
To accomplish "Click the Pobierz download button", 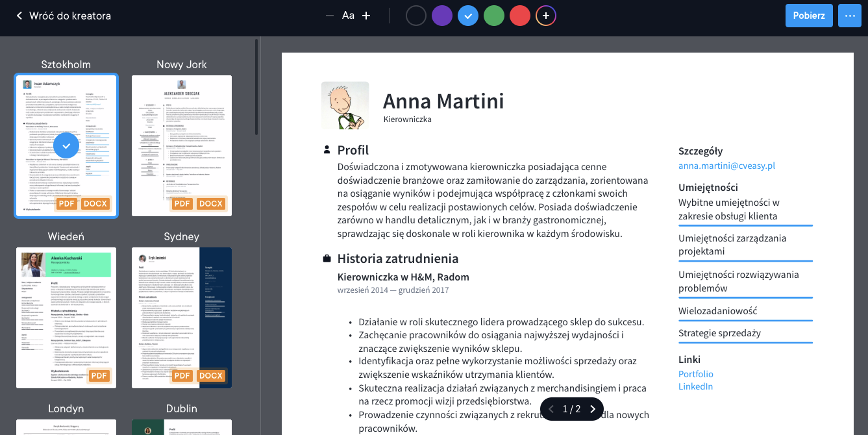I will click(809, 16).
